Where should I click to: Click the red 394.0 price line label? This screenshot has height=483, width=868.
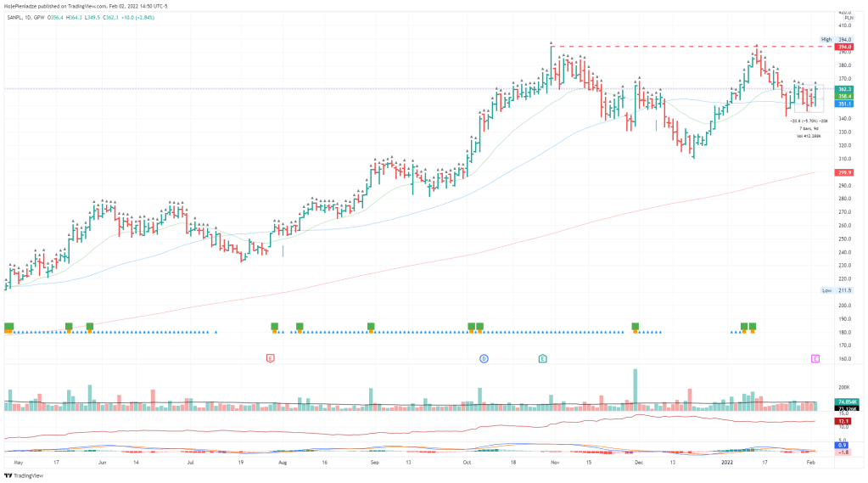click(844, 48)
